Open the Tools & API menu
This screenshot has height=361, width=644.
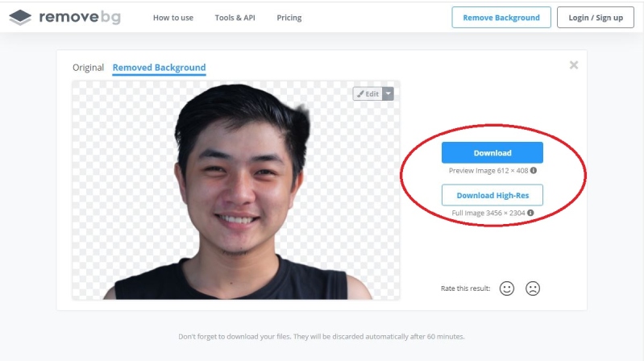click(235, 18)
